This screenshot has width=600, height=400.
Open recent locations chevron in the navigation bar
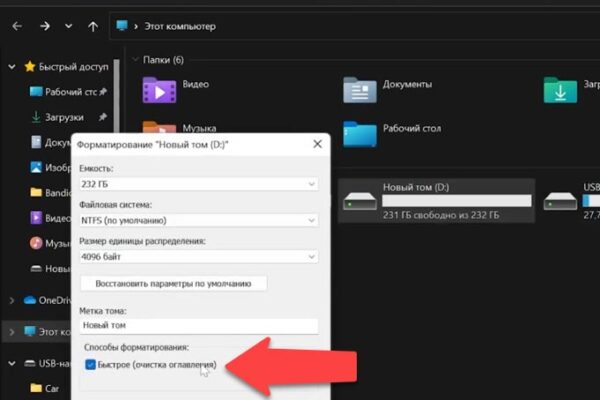tap(68, 26)
